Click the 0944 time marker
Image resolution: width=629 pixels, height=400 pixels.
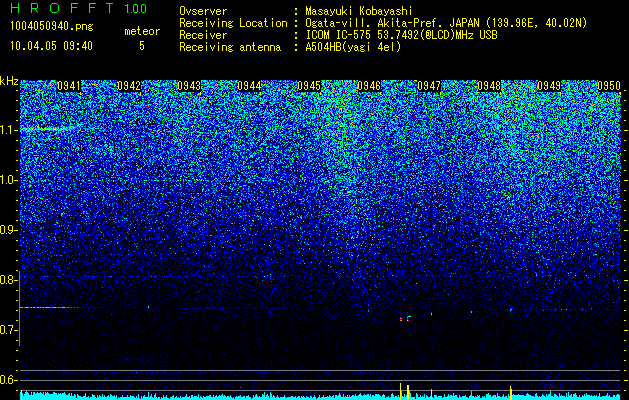point(249,86)
